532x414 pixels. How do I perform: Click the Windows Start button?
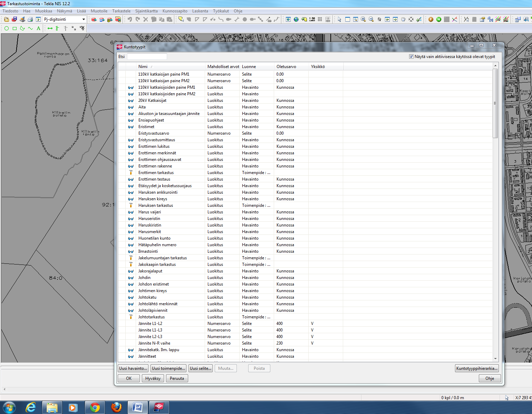pyautogui.click(x=9, y=407)
